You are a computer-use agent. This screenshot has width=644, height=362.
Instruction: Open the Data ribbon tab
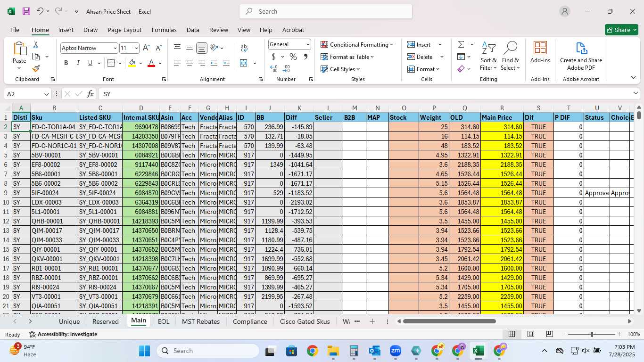tap(193, 30)
